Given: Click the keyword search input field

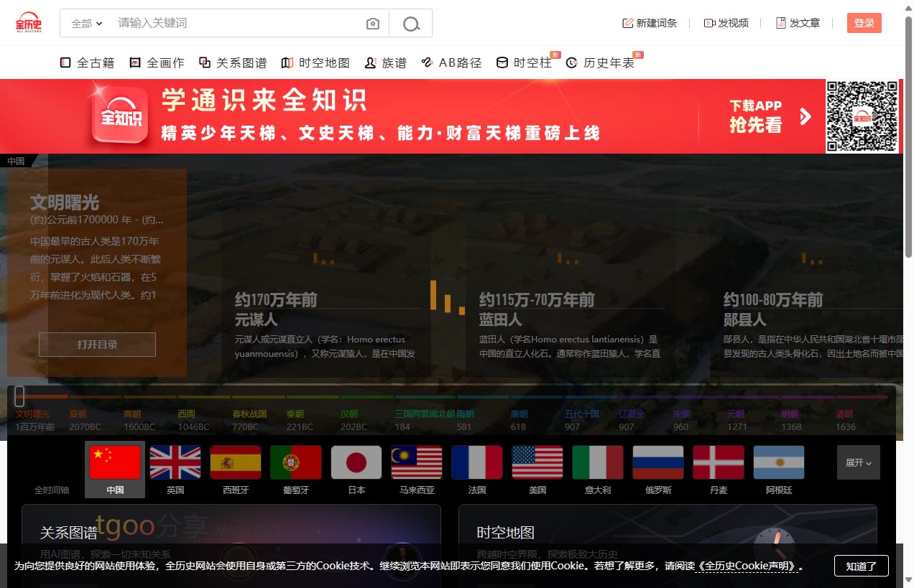Looking at the screenshot, I should 237,23.
